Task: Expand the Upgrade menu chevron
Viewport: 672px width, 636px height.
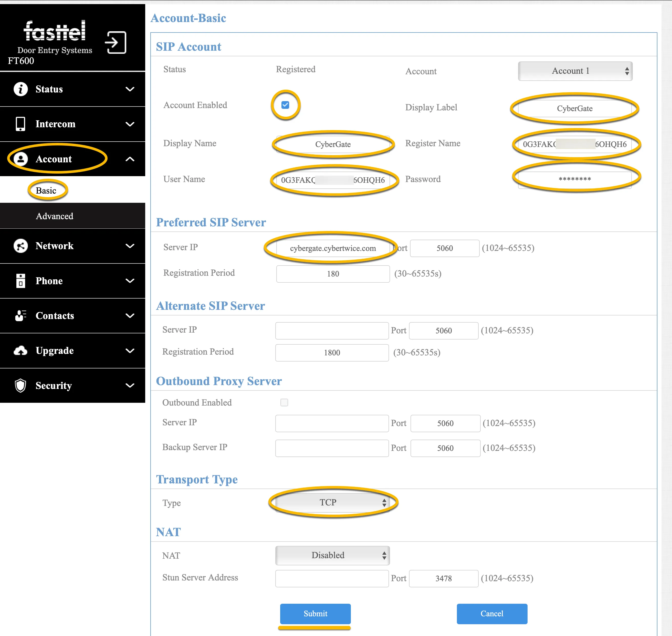Action: (x=130, y=351)
